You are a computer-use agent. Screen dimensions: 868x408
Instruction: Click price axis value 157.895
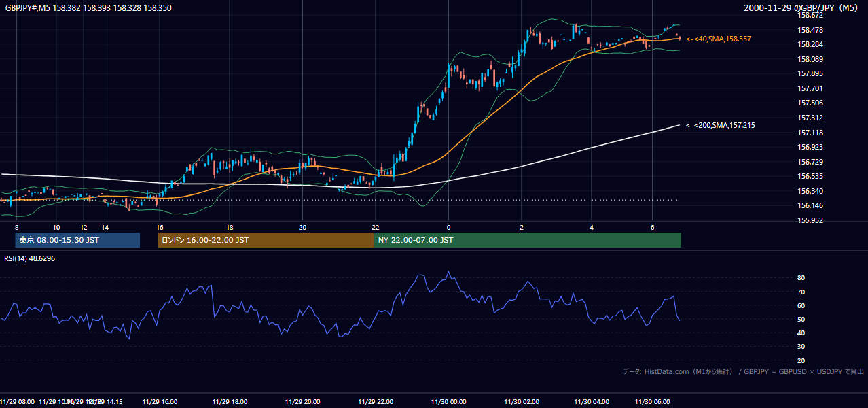pos(811,73)
